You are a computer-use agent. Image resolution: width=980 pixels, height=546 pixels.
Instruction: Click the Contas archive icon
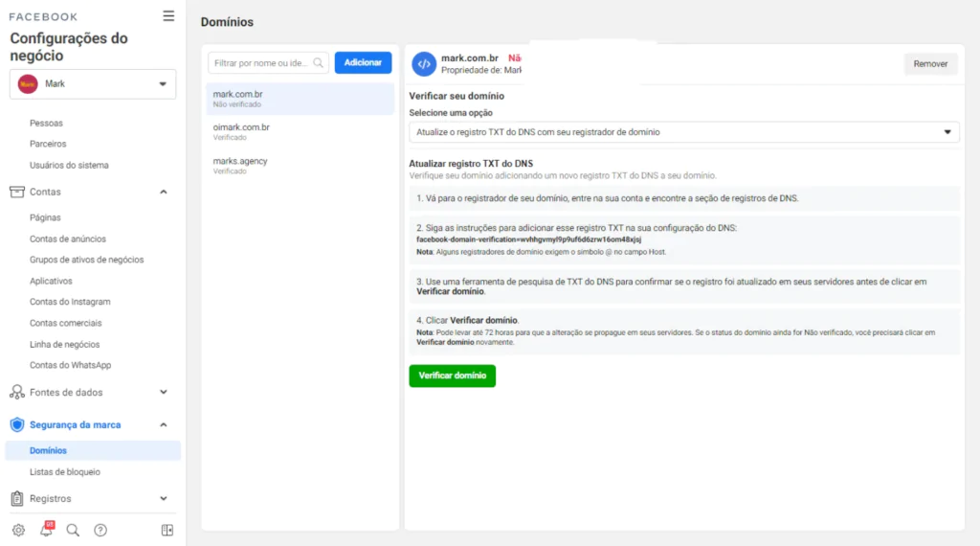[17, 192]
